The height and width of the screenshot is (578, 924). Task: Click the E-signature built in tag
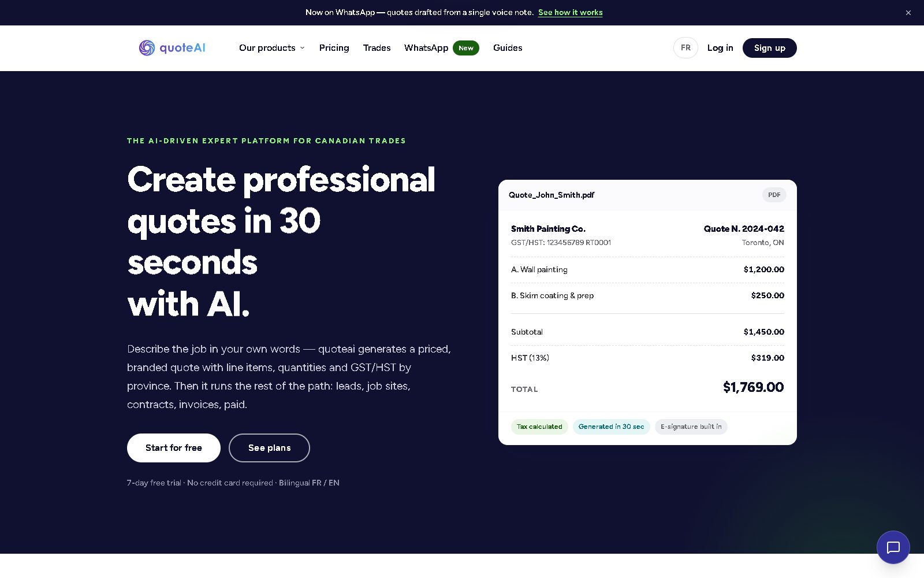pos(691,427)
